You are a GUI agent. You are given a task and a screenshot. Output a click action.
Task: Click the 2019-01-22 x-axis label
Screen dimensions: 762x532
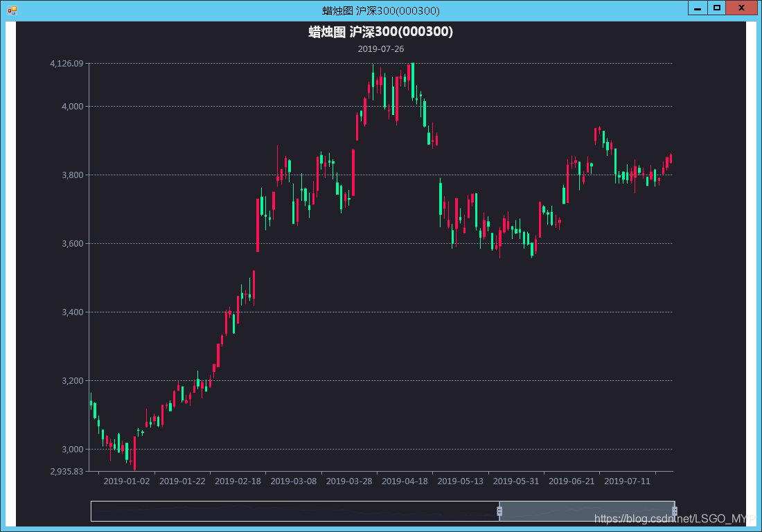182,481
